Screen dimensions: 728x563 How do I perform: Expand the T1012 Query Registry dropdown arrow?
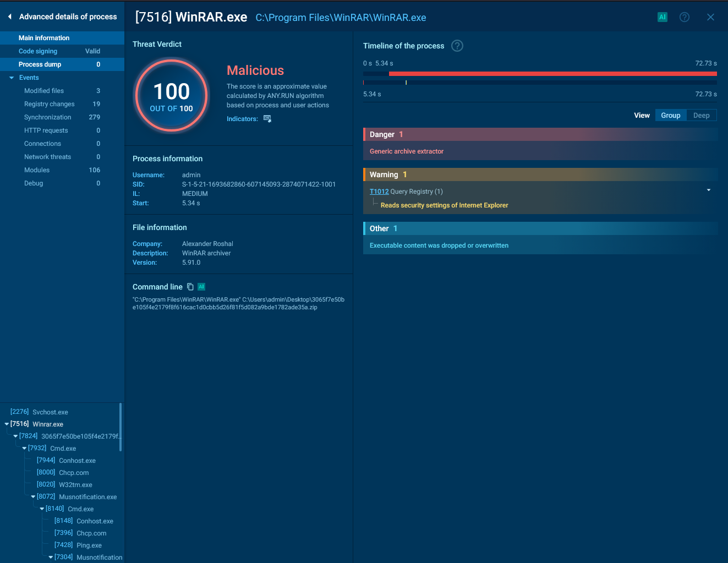[709, 190]
